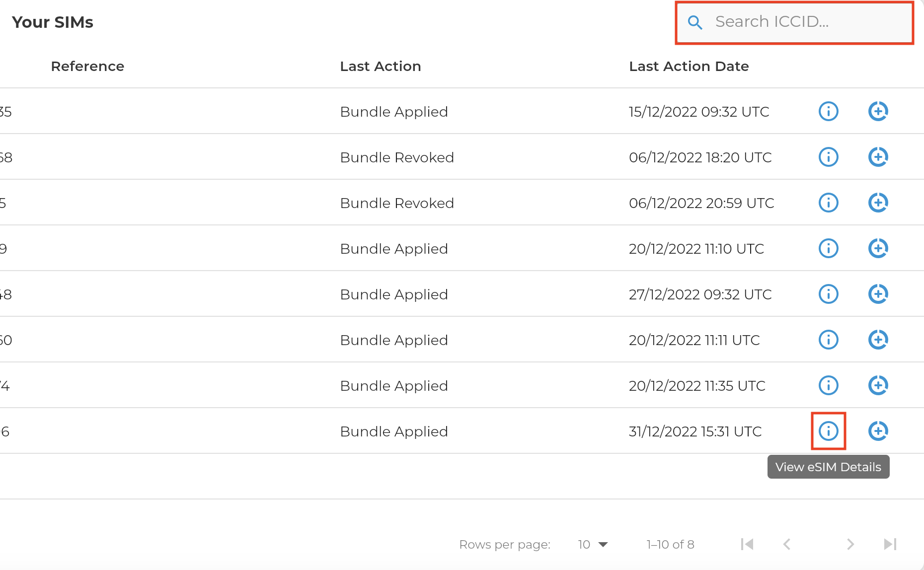
Task: Click the 1–10 of 8 pagination text
Action: pos(670,545)
